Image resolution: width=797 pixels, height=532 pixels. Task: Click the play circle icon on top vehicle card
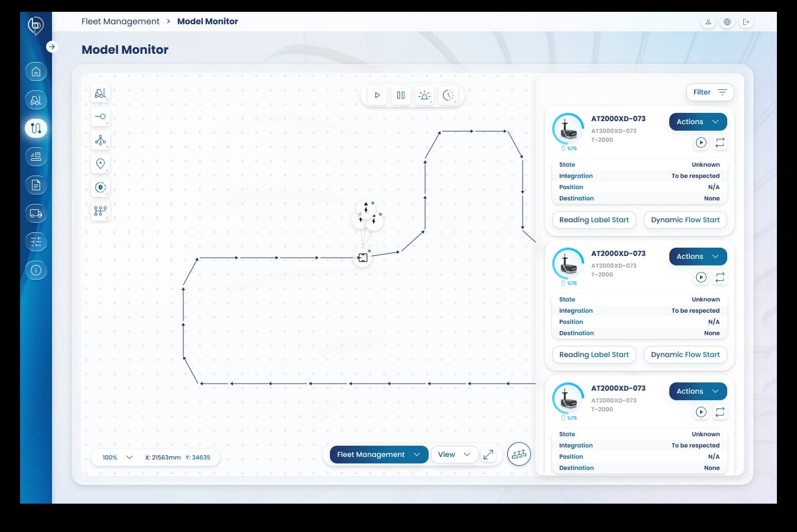pos(701,142)
